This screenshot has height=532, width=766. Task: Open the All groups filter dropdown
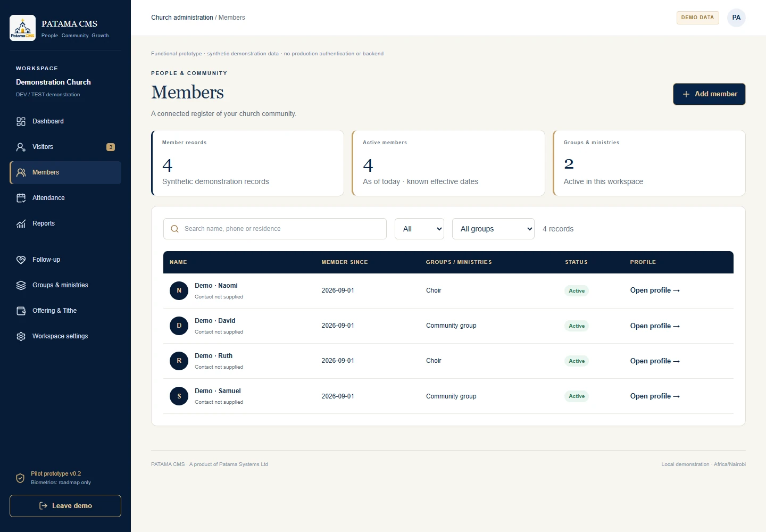coord(493,229)
